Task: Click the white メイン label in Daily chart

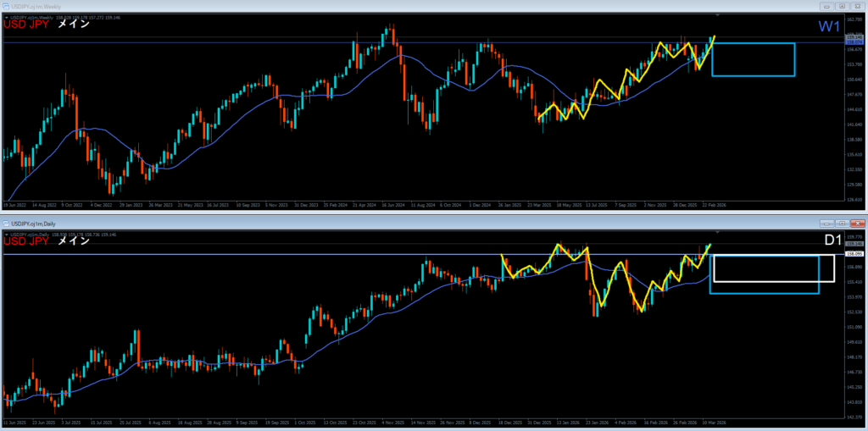Action: (x=74, y=241)
